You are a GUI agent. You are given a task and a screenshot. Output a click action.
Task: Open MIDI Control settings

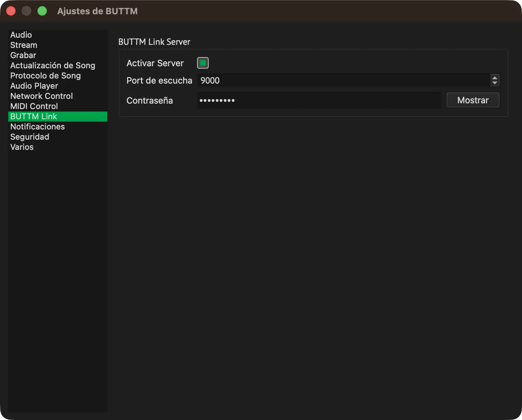pyautogui.click(x=57, y=106)
